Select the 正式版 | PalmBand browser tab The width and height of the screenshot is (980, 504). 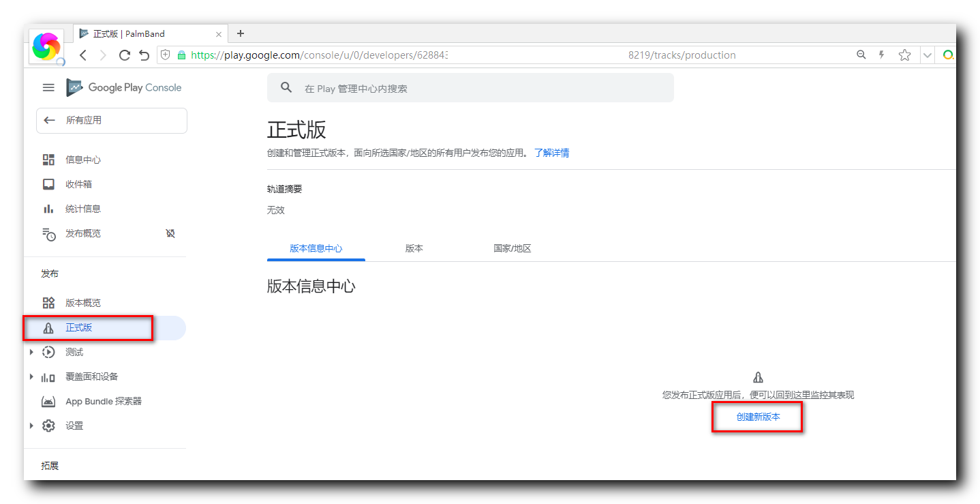coord(150,33)
